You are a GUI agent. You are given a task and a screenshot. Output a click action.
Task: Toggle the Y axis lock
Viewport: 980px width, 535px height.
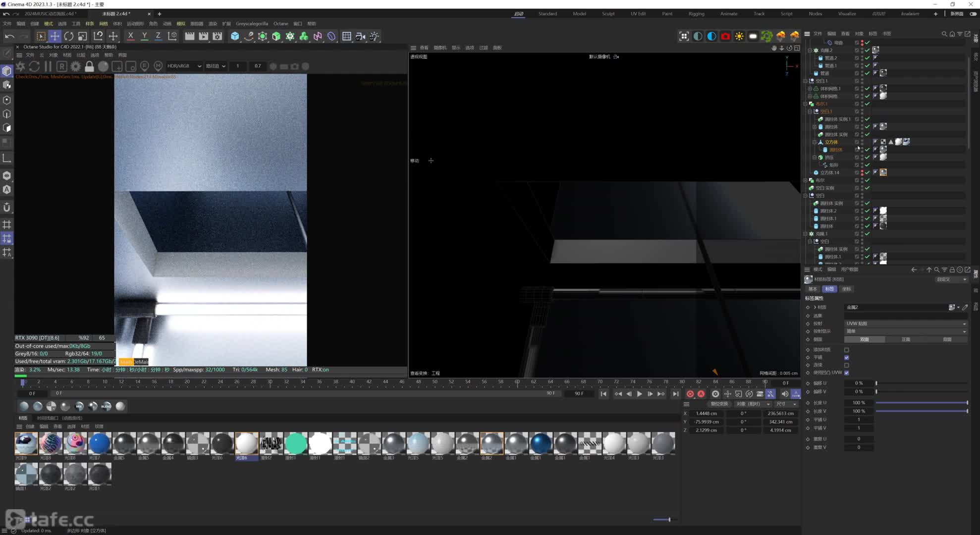point(144,36)
